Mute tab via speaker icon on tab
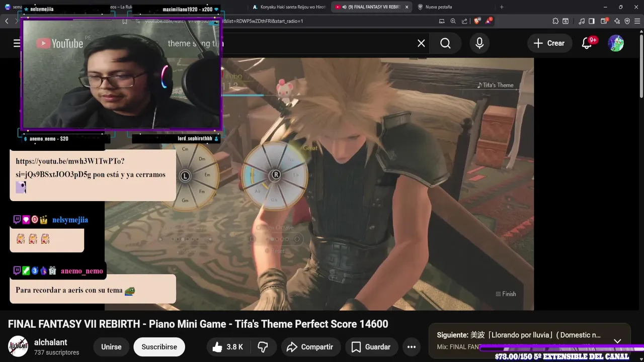This screenshot has width=644, height=362. [x=344, y=7]
